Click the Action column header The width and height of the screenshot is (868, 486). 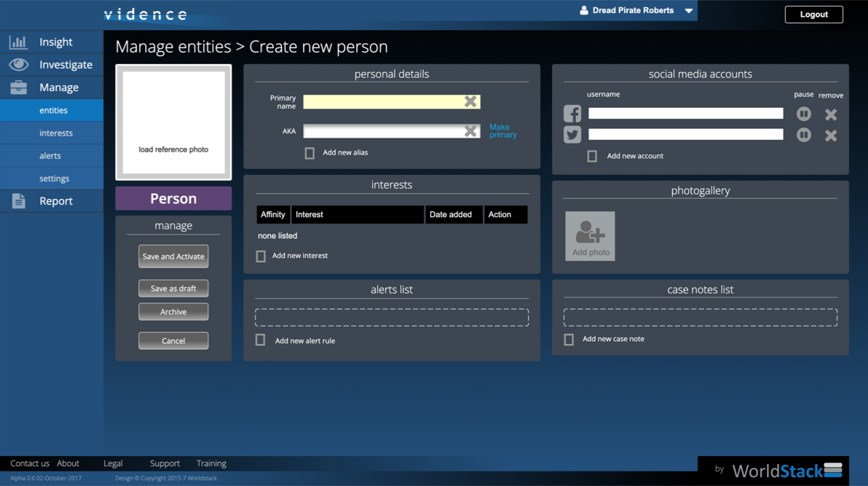[x=505, y=214]
